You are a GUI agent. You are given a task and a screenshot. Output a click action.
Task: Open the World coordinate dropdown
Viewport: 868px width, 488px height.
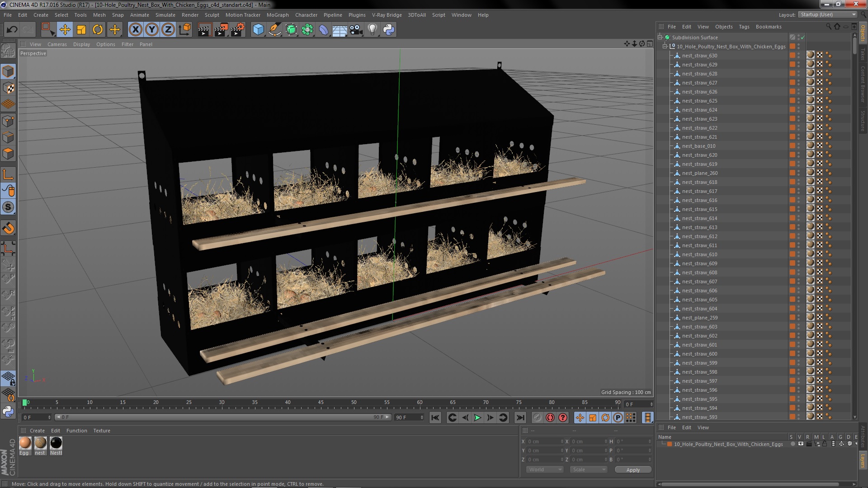point(545,469)
